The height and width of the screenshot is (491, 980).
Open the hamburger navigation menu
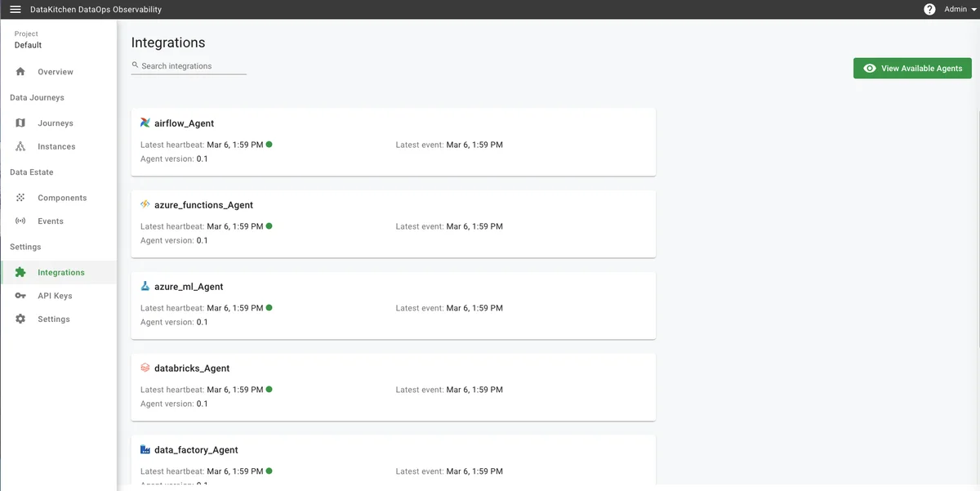(16, 10)
